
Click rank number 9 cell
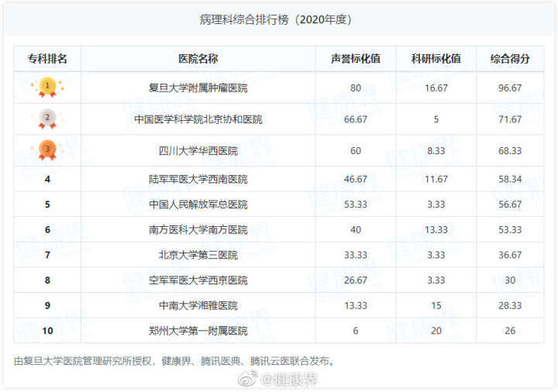pos(47,305)
